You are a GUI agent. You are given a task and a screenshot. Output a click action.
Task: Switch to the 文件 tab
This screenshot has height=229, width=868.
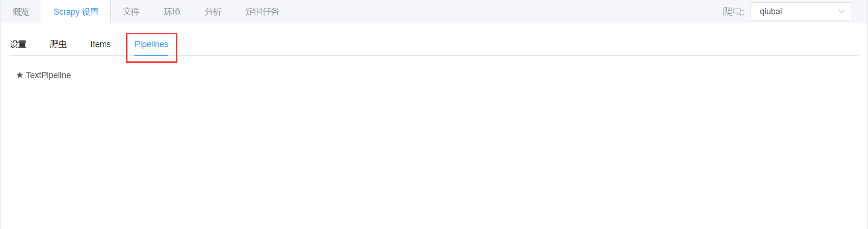pyautogui.click(x=131, y=12)
